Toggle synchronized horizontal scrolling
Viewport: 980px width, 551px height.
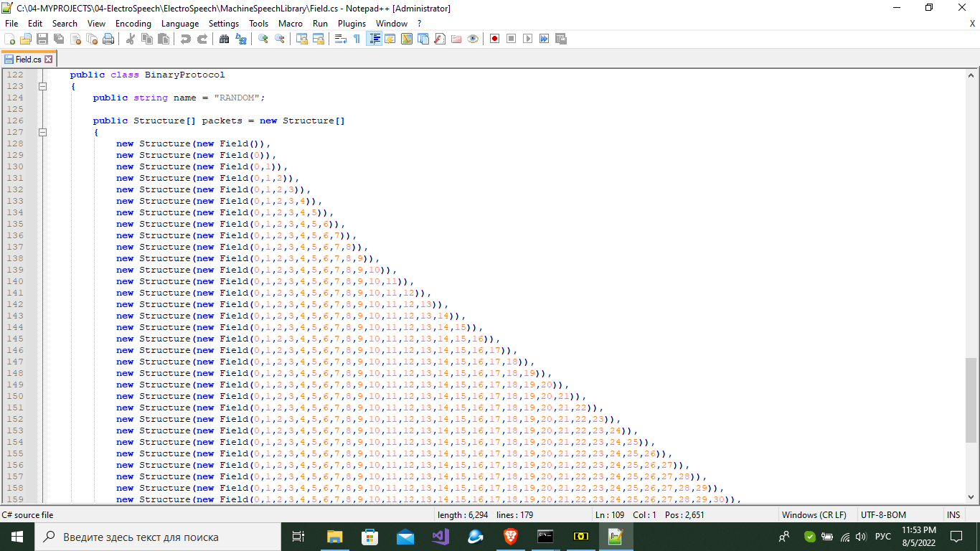(318, 39)
